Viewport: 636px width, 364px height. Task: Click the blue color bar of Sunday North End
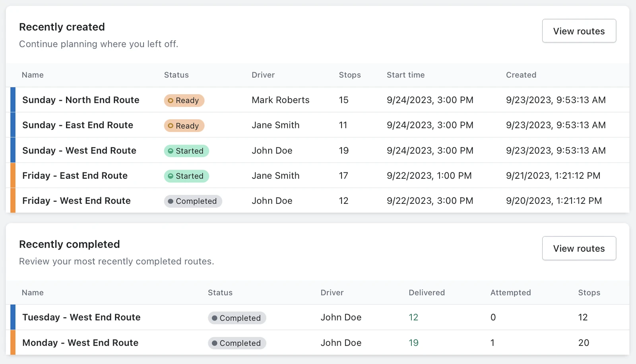[x=13, y=100]
